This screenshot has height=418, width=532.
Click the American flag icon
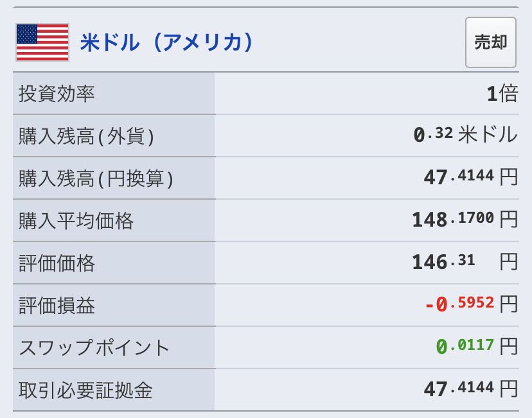click(x=42, y=42)
